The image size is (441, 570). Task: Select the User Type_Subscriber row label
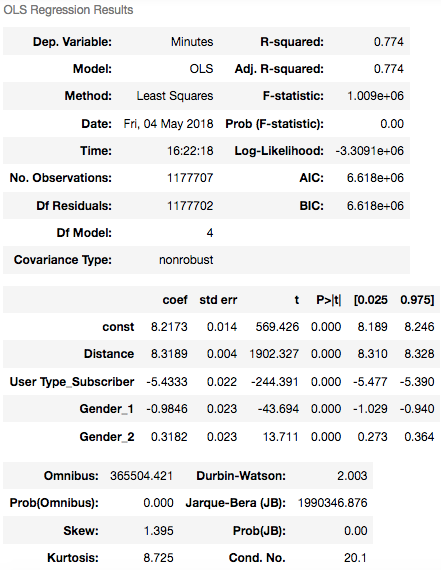[72, 382]
